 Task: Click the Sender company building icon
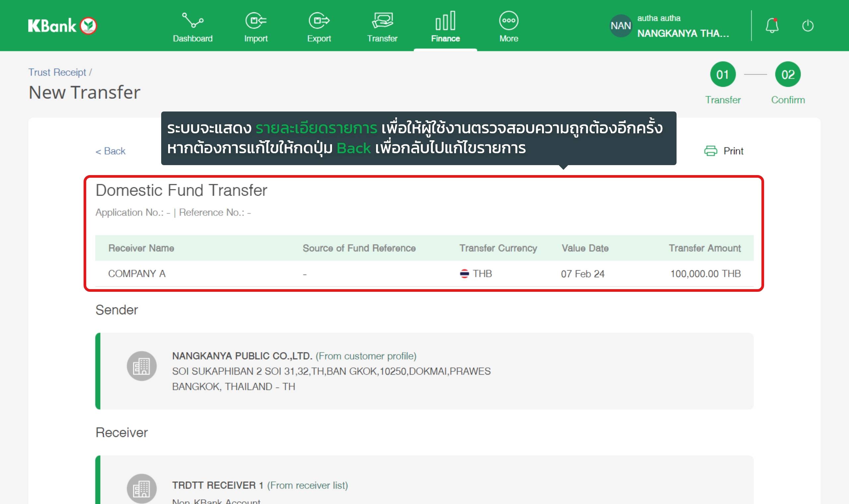[142, 366]
